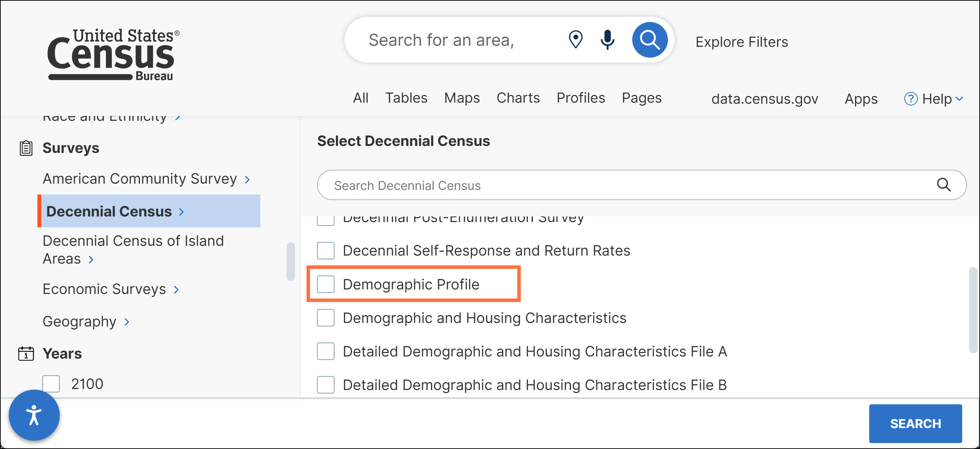Select Detailed Demographic and Housing Characteristics File A
The height and width of the screenshot is (449, 980).
tap(326, 351)
